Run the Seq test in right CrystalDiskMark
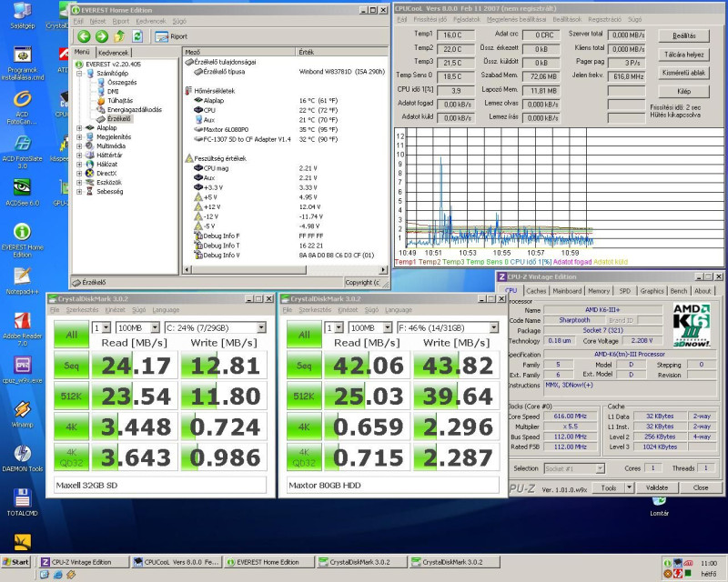Viewport: 728px width, 582px height. click(304, 366)
